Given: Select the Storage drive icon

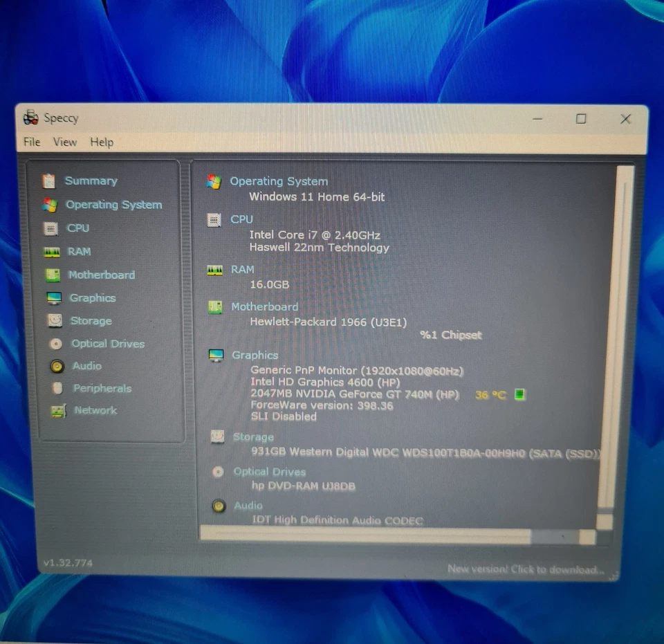Looking at the screenshot, I should [55, 321].
